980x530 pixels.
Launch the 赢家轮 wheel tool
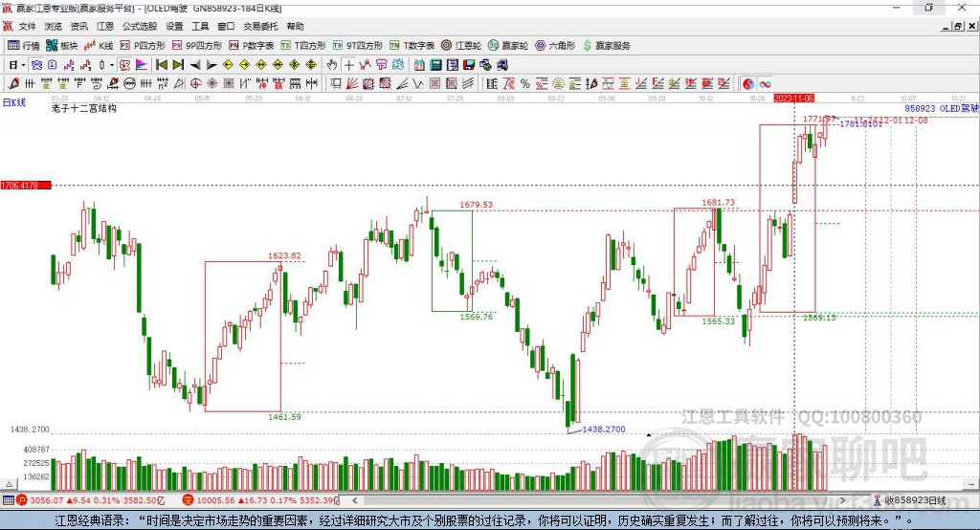tap(508, 46)
